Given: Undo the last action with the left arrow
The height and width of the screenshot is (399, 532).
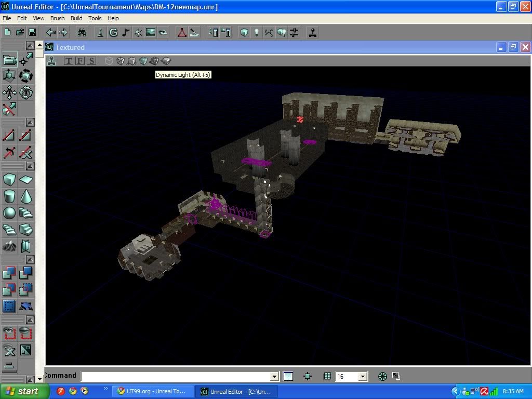Looking at the screenshot, I should [x=51, y=33].
